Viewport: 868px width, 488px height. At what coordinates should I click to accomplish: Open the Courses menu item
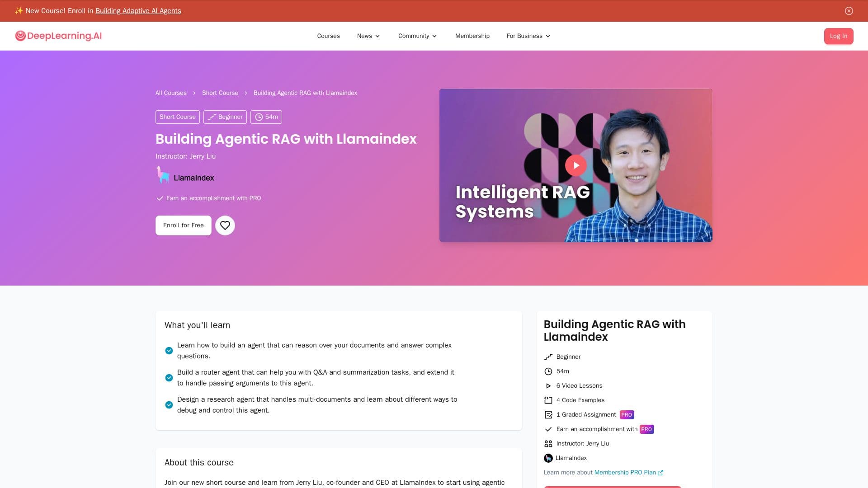[328, 36]
